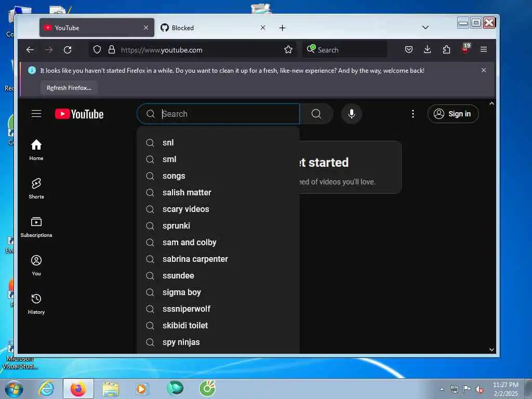Open Shorts from the sidebar

(x=36, y=188)
